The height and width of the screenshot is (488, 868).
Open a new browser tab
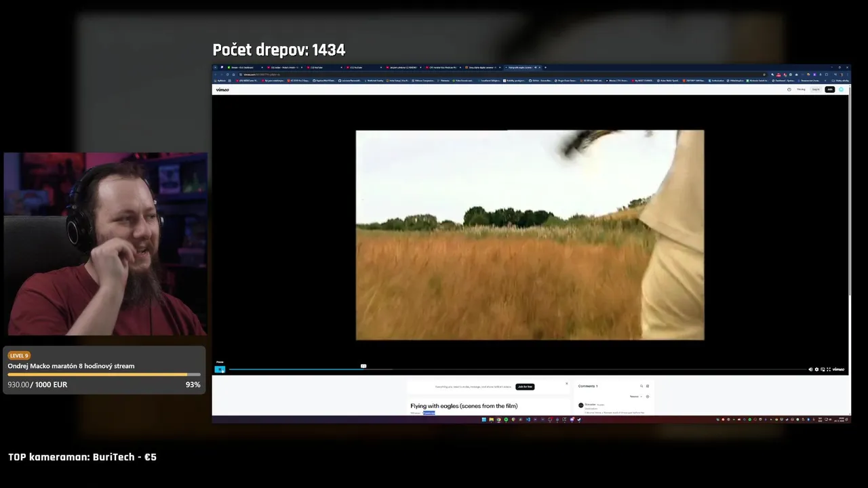pos(545,67)
